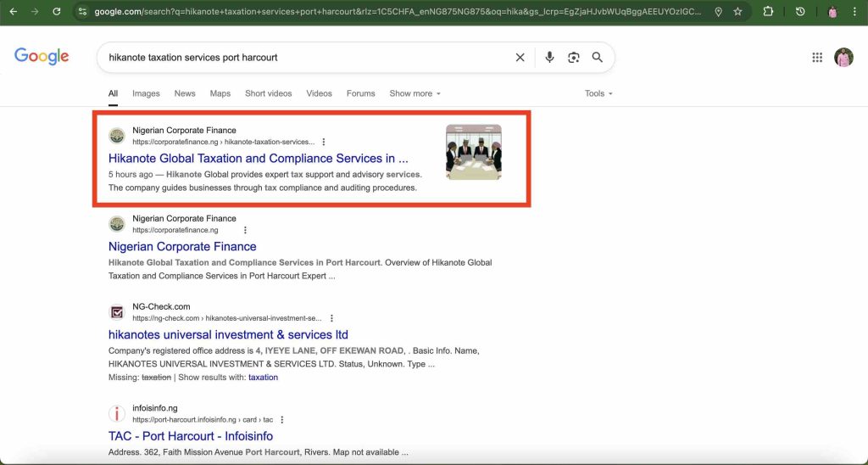Viewport: 868px width, 465px height.
Task: Click NG-Check.com site favicon
Action: [x=117, y=312]
